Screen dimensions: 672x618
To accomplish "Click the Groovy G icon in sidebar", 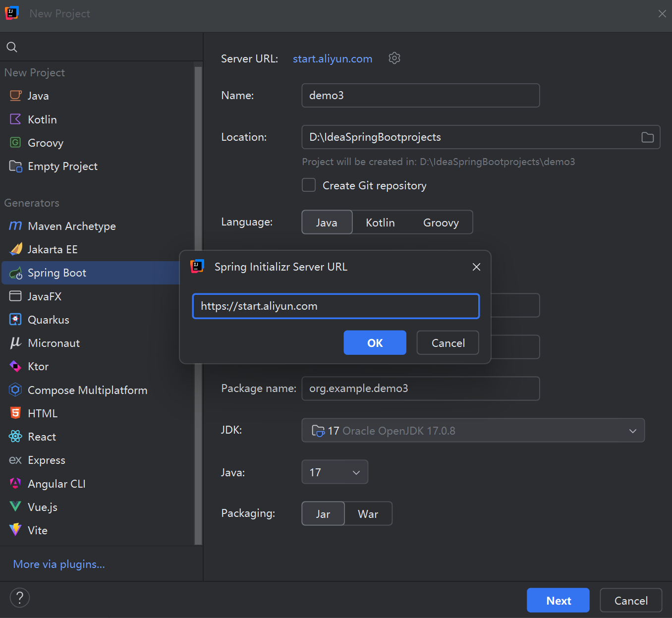I will click(x=16, y=143).
